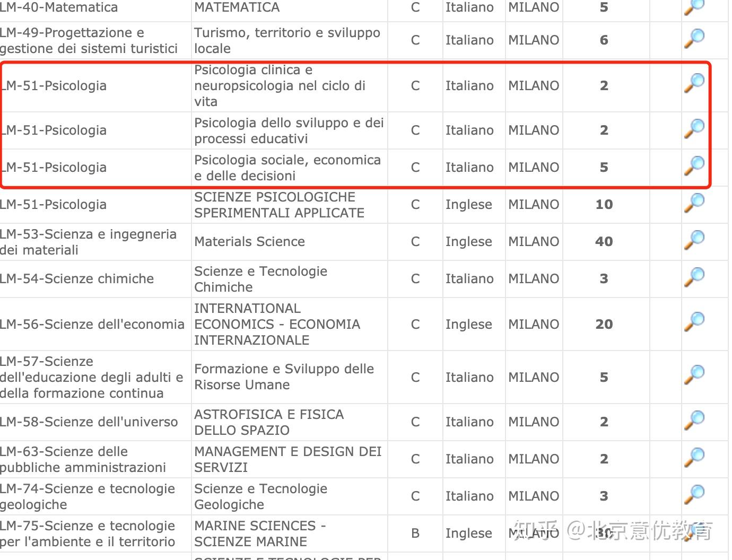Click 'Psicologia dello sviluppo e dei processi educativi'
This screenshot has width=732, height=560.
289,130
